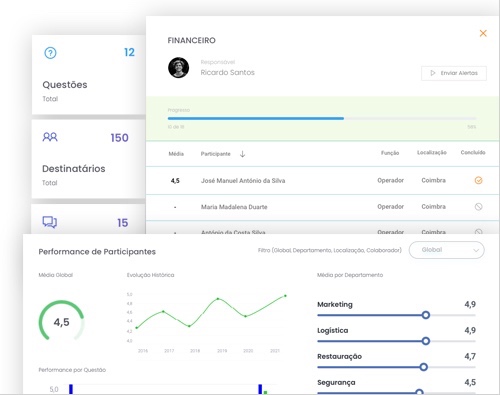Click the Performance de Participantes heading
500x395 pixels.
97,252
